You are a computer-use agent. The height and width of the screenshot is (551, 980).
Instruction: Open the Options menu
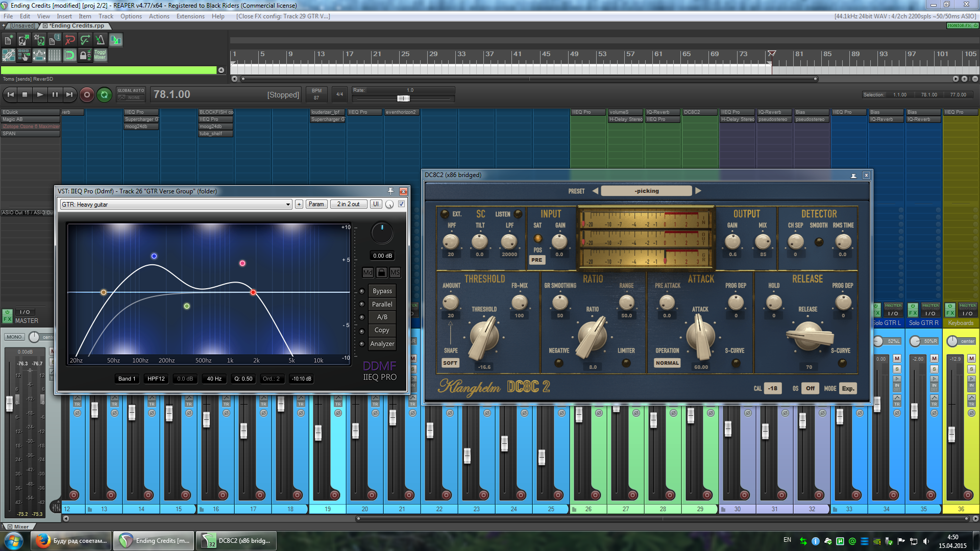pyautogui.click(x=131, y=16)
